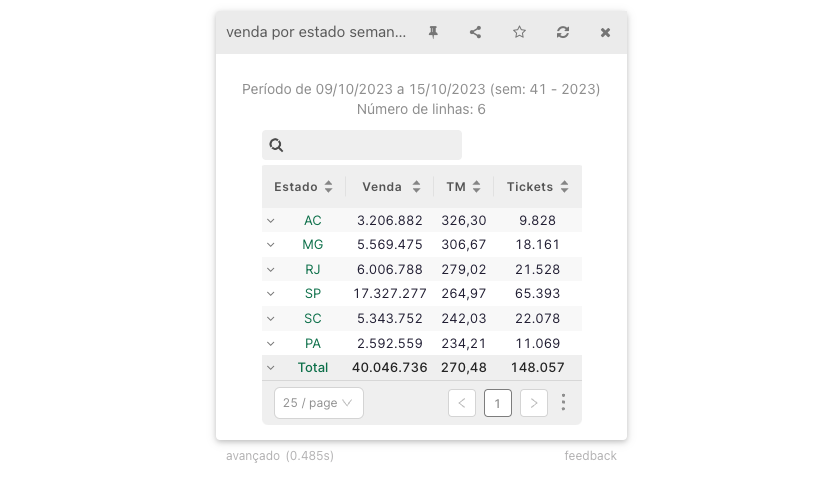Open the three-dot table options menu
Screen dimensions: 840x480
coord(563,402)
